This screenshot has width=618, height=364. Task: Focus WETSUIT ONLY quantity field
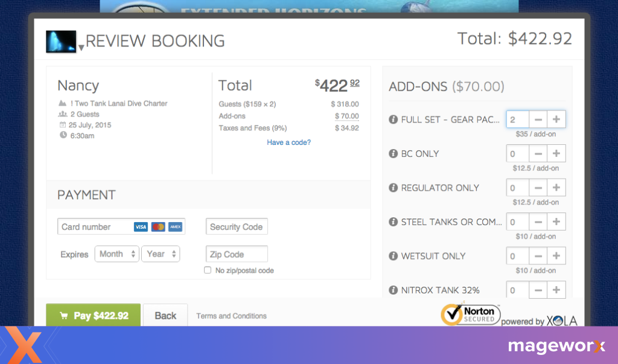[x=517, y=255]
